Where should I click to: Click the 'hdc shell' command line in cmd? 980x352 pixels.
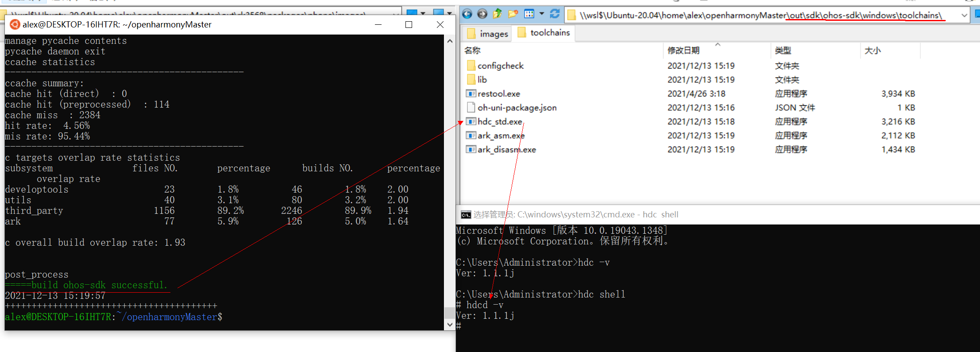pyautogui.click(x=540, y=294)
